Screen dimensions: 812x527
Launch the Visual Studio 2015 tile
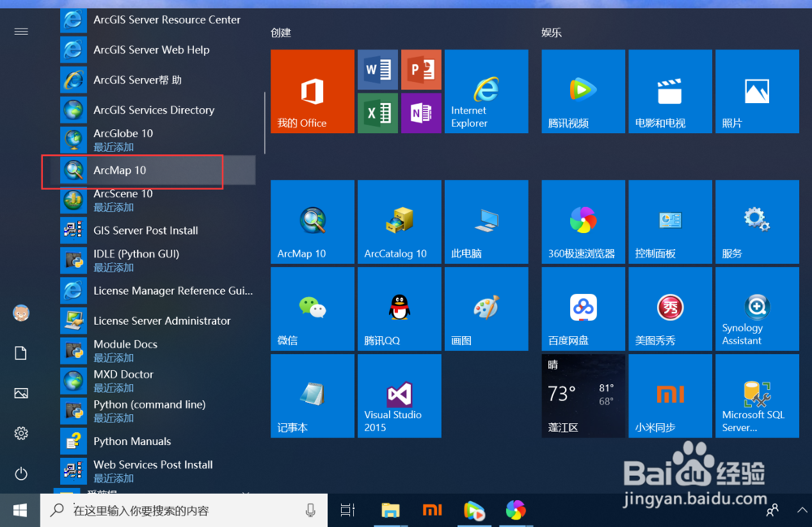click(400, 396)
